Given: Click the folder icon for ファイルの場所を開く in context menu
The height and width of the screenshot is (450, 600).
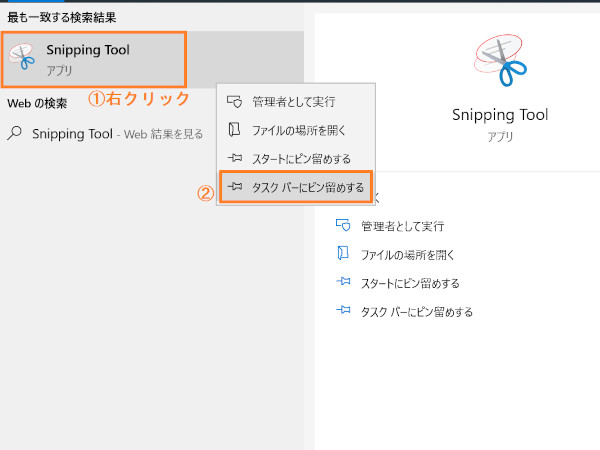Looking at the screenshot, I should tap(234, 130).
